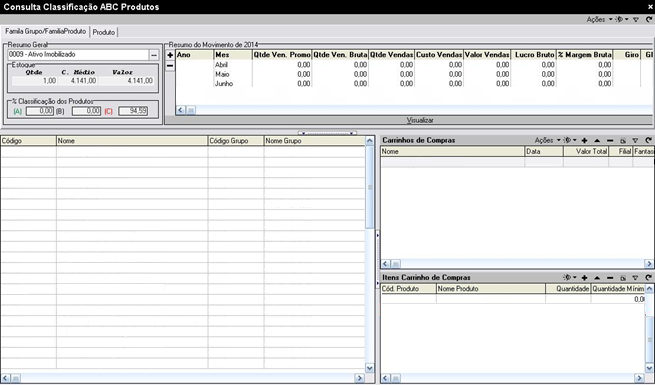Open the view options icon in top toolbar
Viewport: 655px width, 385px height.
622,20
